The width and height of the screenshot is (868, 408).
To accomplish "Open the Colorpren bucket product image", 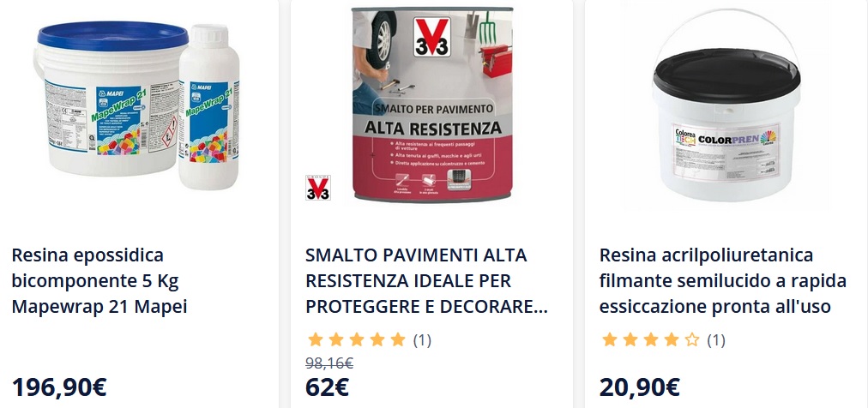I will point(726,105).
